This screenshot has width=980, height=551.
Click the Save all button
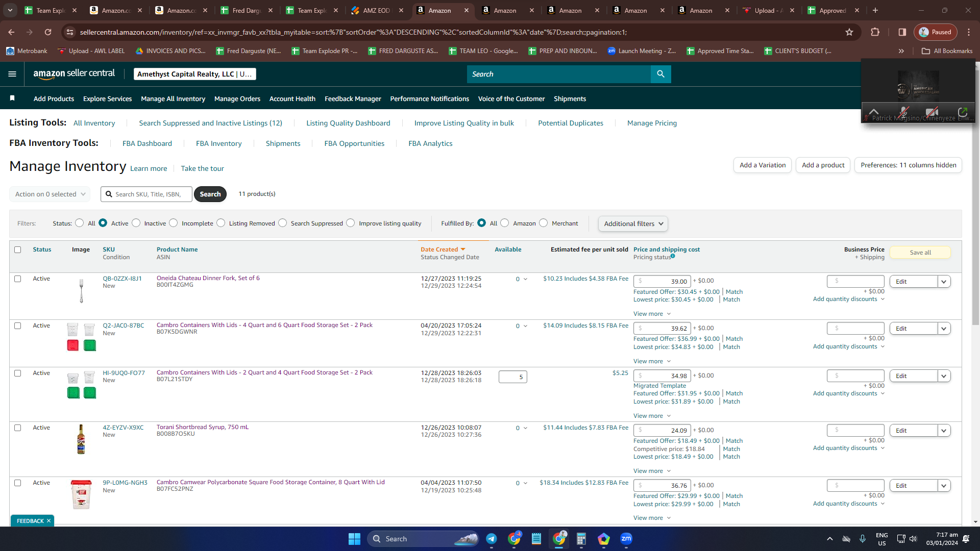[920, 253]
